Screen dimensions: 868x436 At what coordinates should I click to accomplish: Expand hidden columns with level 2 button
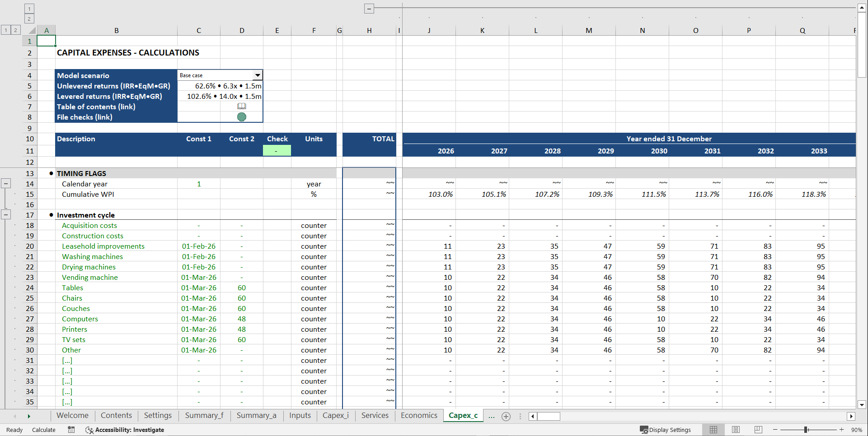pos(29,19)
